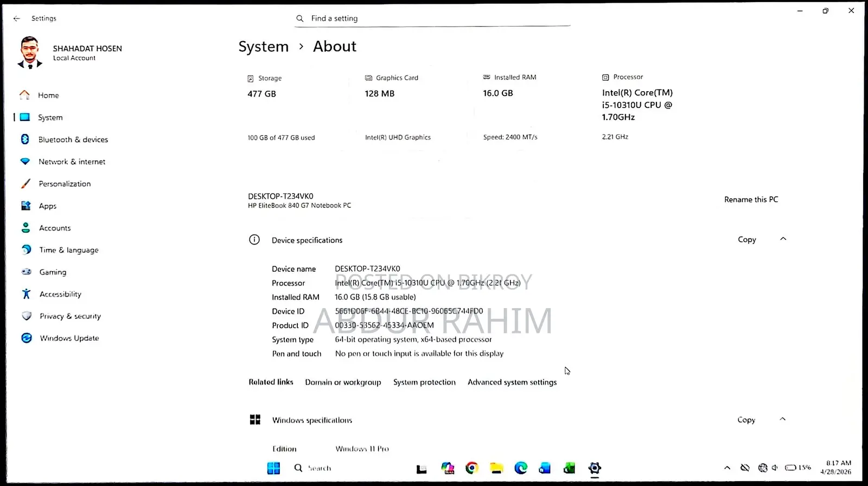Open Time & language settings
Image resolution: width=868 pixels, height=486 pixels.
point(69,250)
